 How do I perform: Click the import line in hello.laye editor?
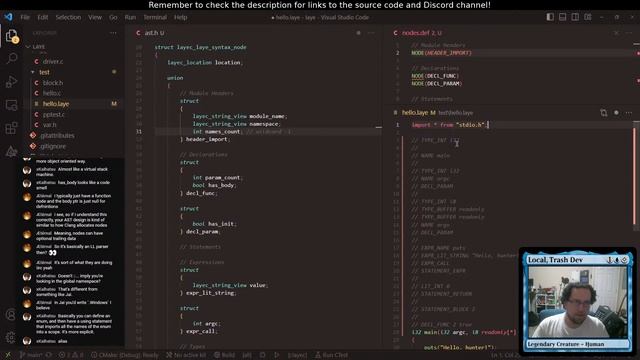(450, 125)
